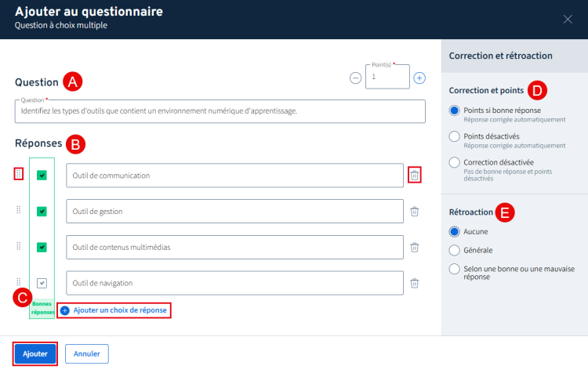Viewport: 588px width, 373px height.
Task: Delete the 'Outil de communication' answer
Action: coord(414,175)
